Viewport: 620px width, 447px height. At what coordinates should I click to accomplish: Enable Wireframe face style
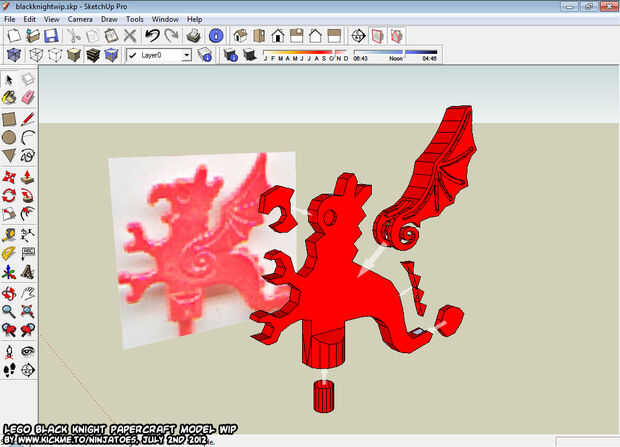(36, 55)
